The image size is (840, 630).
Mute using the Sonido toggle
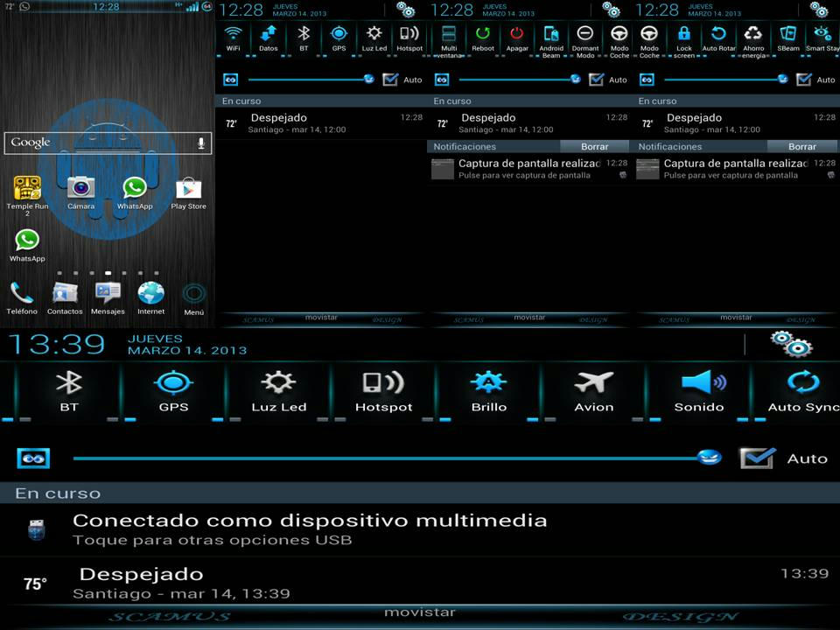[699, 390]
